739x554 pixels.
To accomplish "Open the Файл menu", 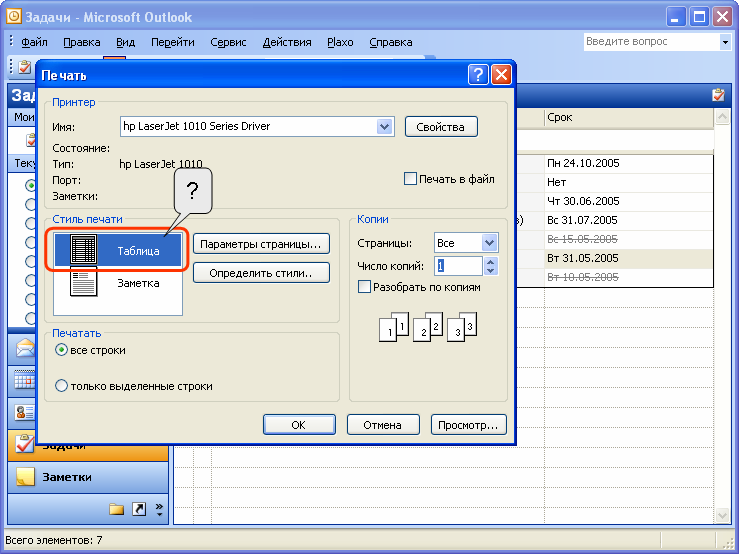I will coord(34,42).
